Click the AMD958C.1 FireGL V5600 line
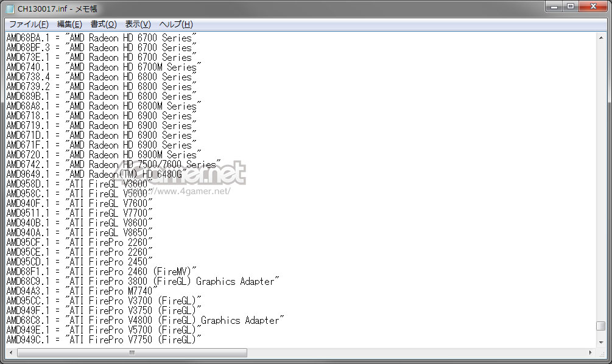 pyautogui.click(x=79, y=194)
